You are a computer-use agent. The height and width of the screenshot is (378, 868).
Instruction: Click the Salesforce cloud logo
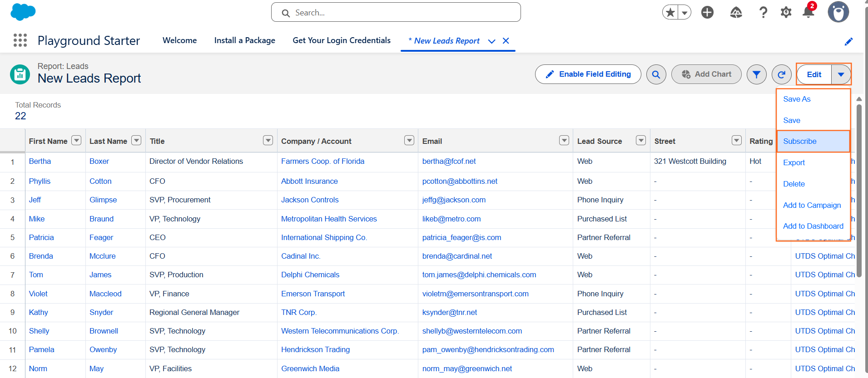23,12
